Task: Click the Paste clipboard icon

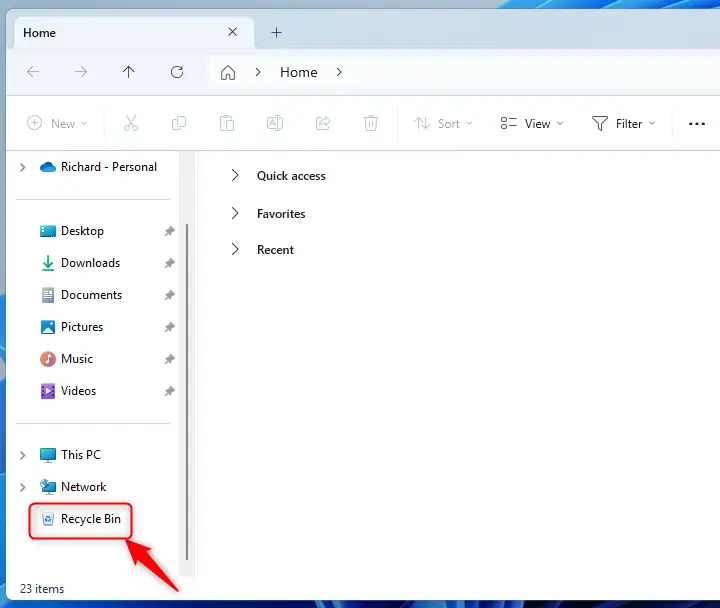Action: (x=227, y=123)
